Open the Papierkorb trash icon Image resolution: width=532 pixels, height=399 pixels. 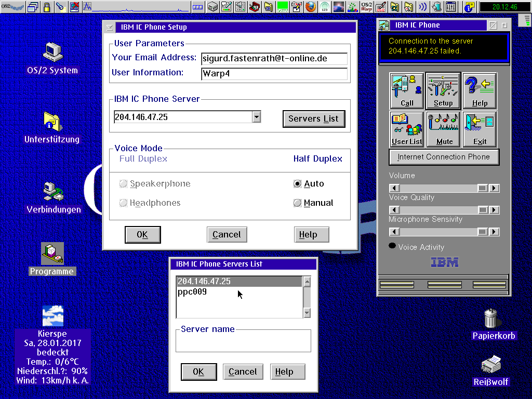point(490,318)
